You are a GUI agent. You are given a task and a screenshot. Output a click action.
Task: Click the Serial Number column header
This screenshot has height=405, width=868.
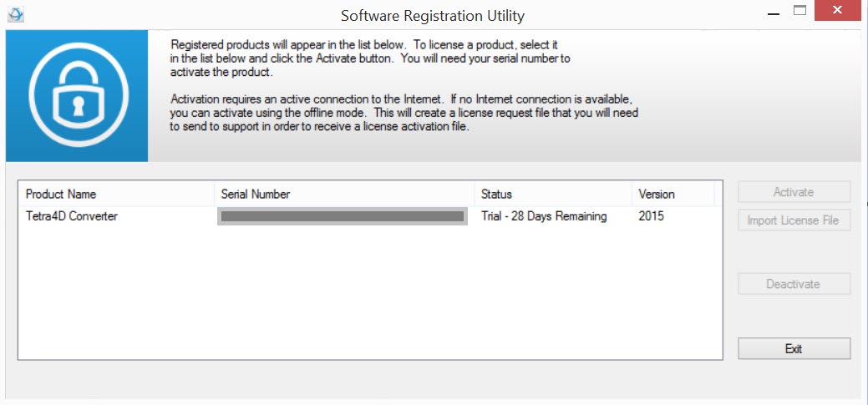[x=343, y=195]
